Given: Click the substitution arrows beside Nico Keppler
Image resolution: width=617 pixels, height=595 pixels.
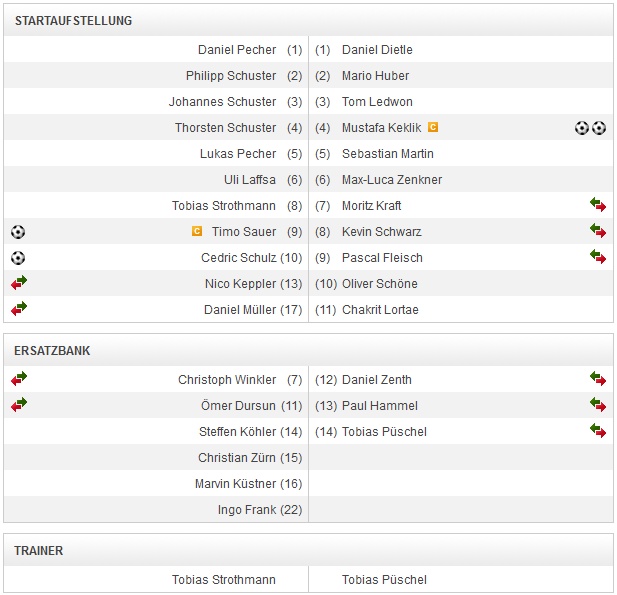Looking at the screenshot, I should coord(19,284).
